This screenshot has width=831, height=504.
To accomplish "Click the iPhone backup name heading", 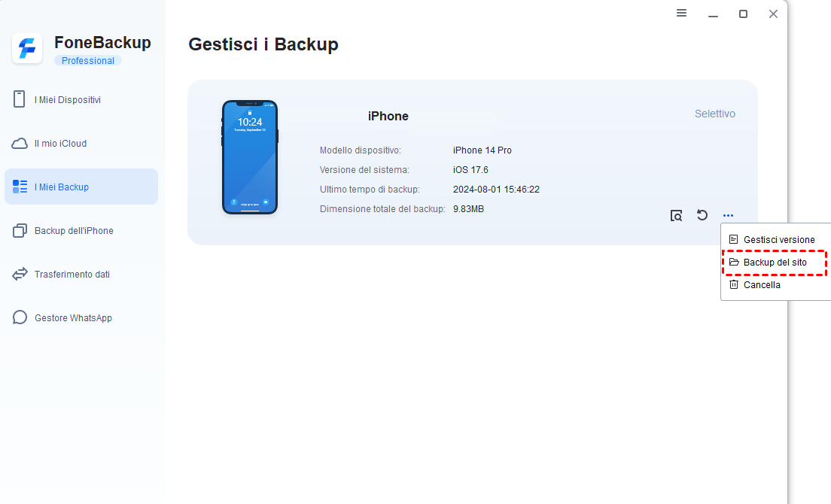I will [388, 117].
